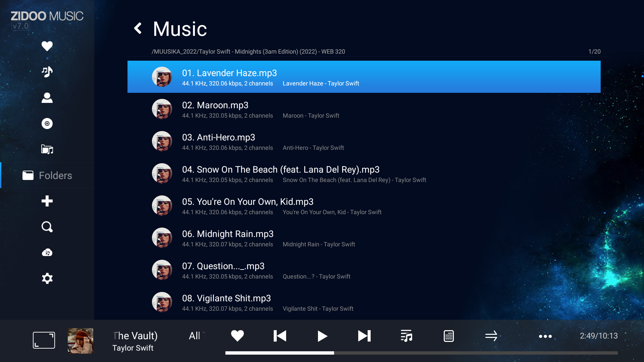Click album art of Midnight Rain row
Viewport: 644px width, 362px height.
tap(162, 238)
